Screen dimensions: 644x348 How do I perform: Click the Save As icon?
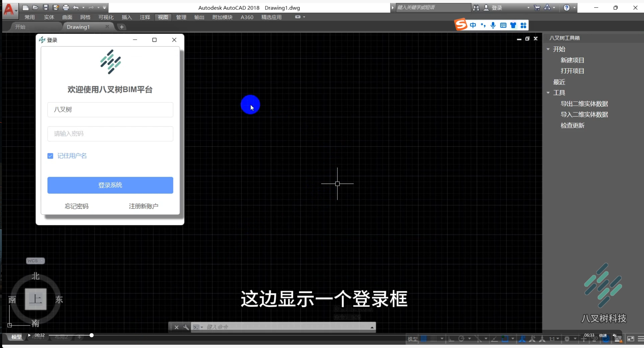coord(56,8)
